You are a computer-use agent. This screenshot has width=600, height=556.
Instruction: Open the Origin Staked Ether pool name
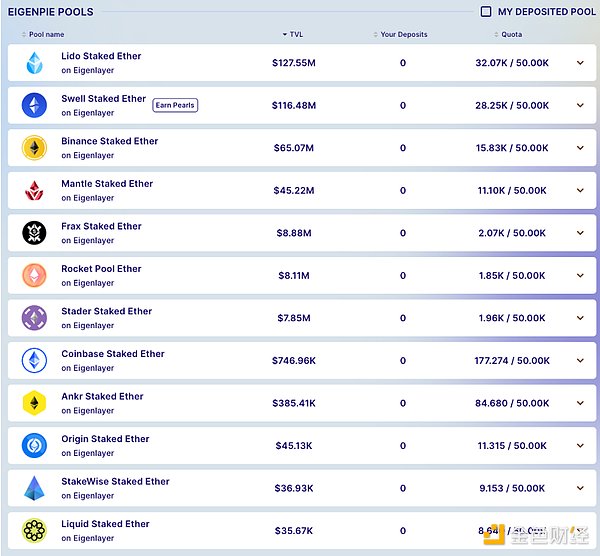(x=105, y=439)
